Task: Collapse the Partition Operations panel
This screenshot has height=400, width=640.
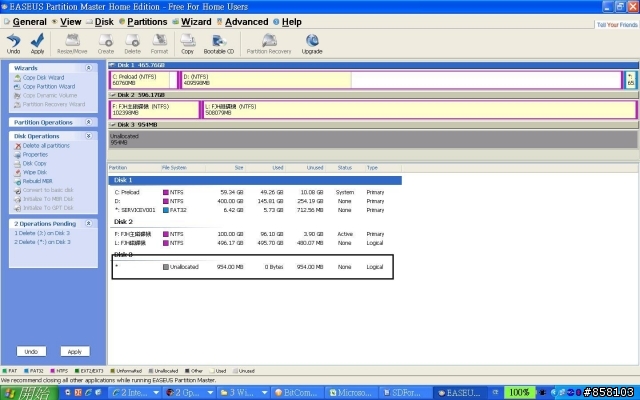Action: point(88,122)
